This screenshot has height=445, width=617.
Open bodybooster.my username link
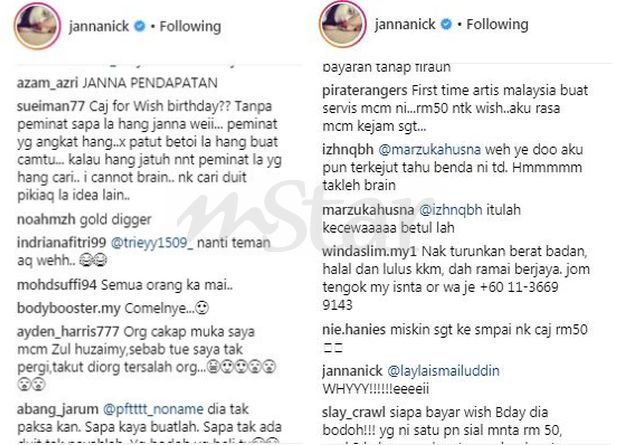pyautogui.click(x=68, y=308)
